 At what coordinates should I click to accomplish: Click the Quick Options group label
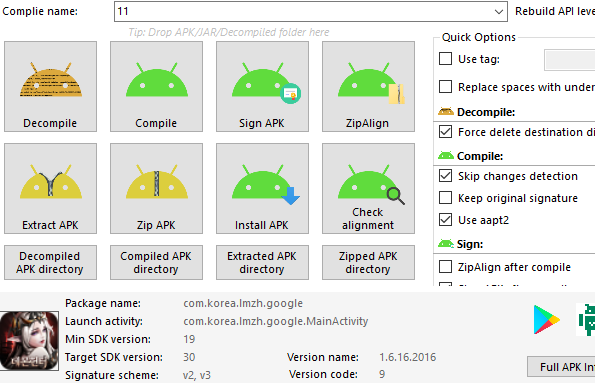(x=479, y=37)
